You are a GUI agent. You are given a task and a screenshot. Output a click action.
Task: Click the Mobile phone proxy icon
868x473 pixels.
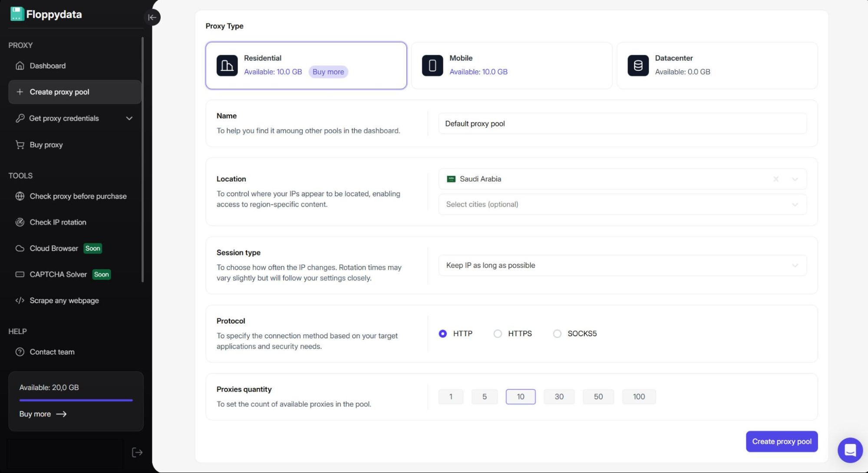pos(432,66)
